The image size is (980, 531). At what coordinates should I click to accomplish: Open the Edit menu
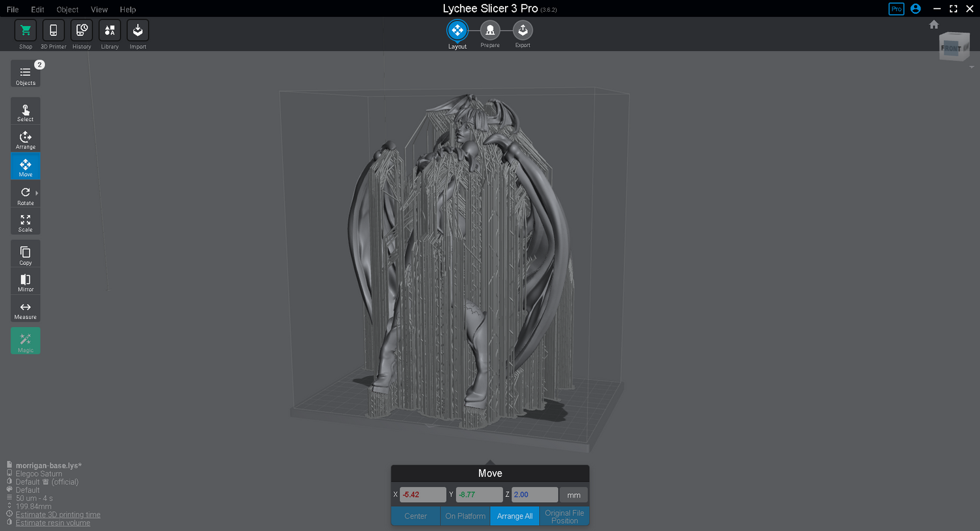pos(38,9)
